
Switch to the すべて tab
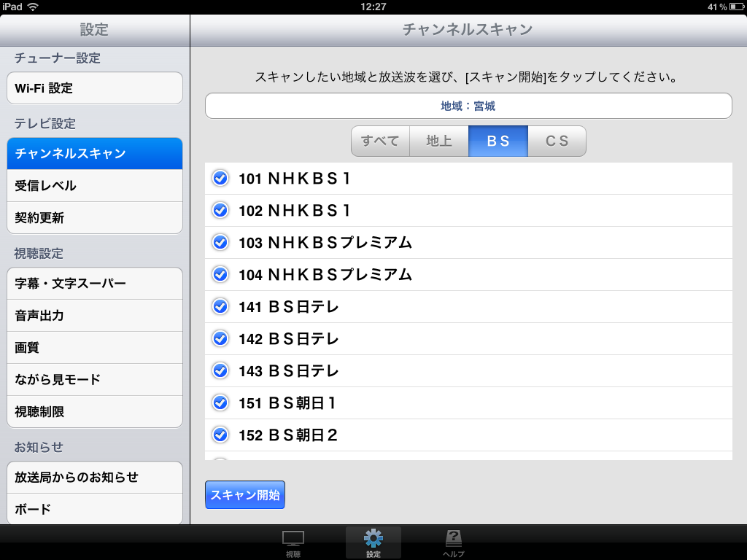tap(380, 141)
